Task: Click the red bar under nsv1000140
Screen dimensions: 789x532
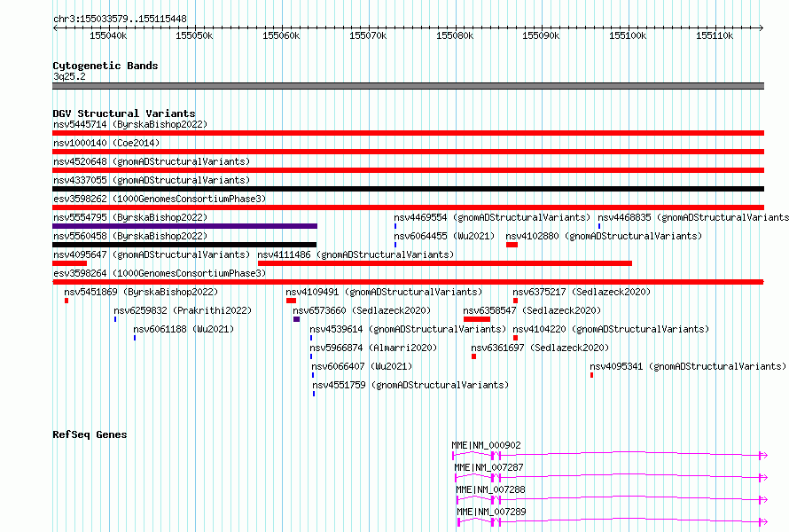Action: click(x=408, y=152)
